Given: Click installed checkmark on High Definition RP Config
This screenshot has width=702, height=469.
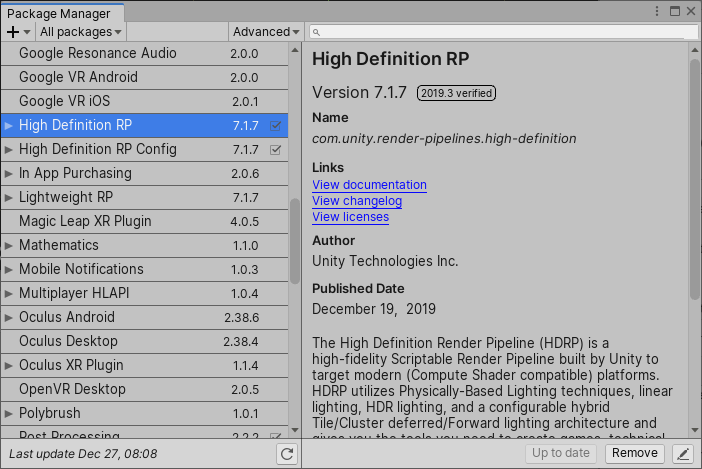Looking at the screenshot, I should click(276, 149).
